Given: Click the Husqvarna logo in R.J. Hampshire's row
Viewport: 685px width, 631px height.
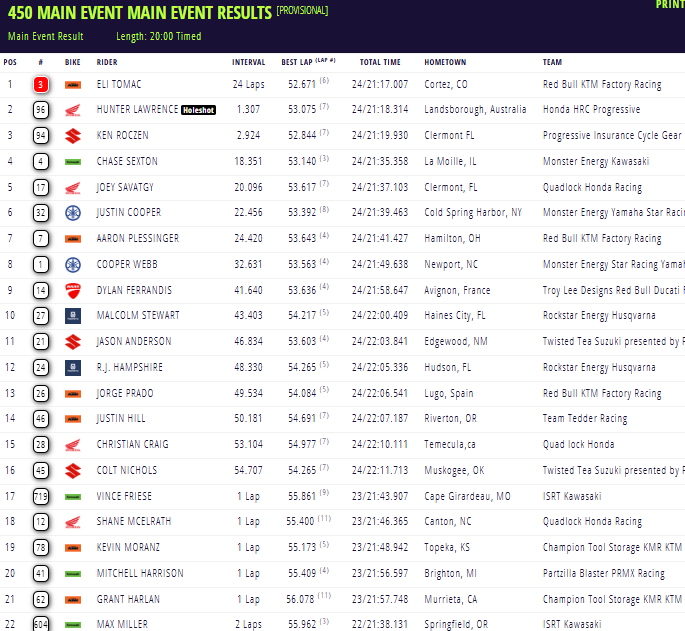Looking at the screenshot, I should point(73,368).
